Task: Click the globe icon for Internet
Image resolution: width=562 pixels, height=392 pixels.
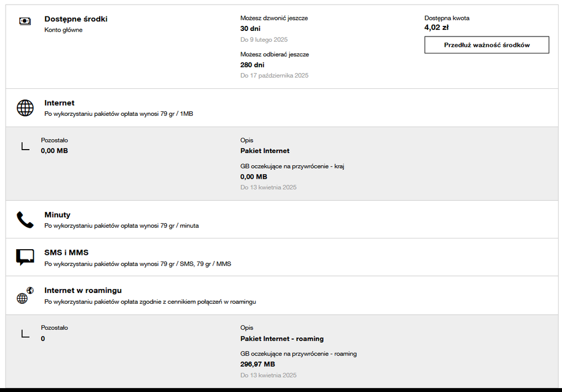Action: coord(25,107)
